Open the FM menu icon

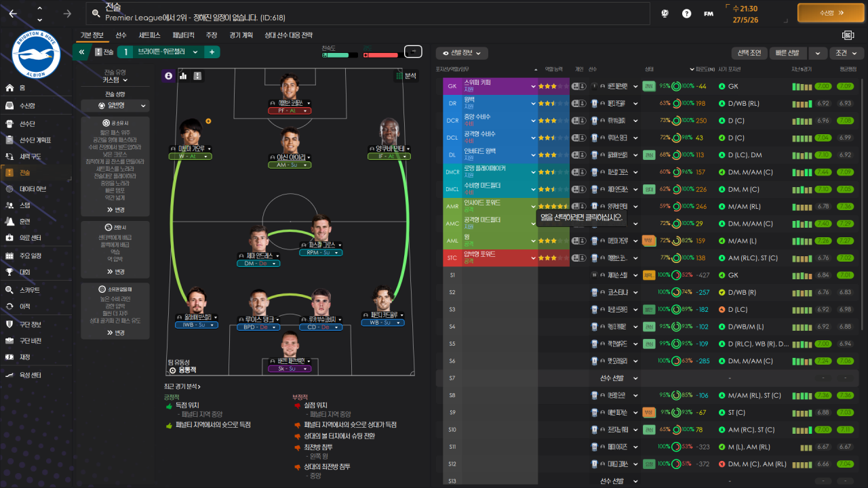tap(709, 14)
